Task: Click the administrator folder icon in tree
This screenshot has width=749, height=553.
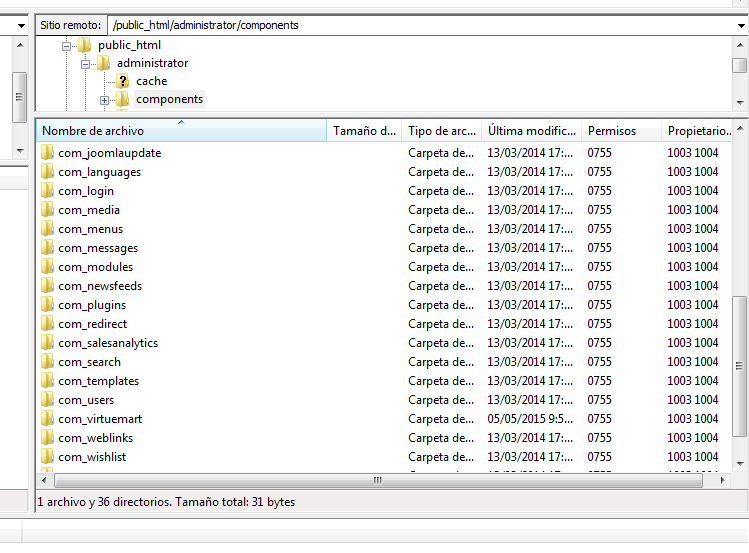Action: [x=104, y=63]
